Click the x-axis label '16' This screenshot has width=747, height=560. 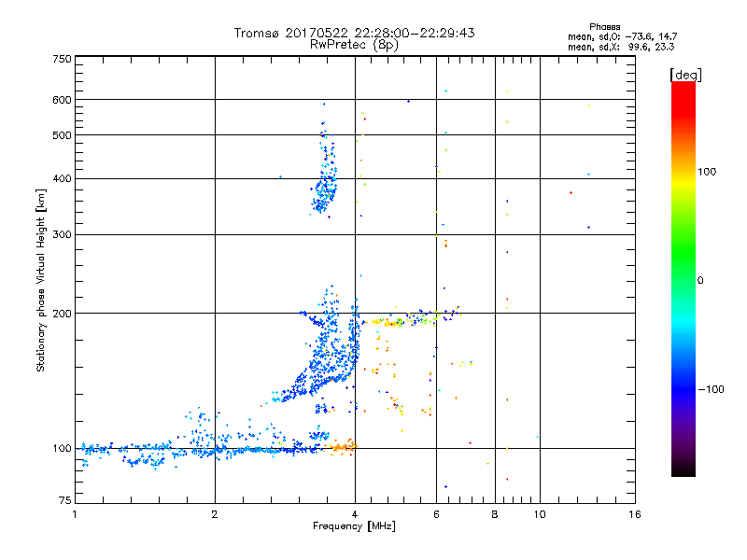tap(635, 514)
